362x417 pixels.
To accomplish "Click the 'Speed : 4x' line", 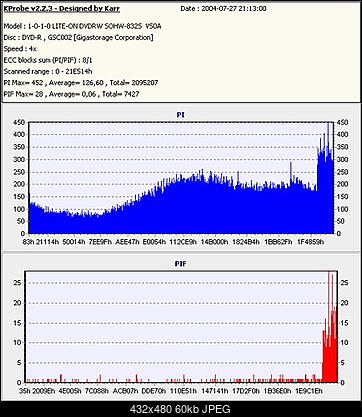I will click(20, 49).
